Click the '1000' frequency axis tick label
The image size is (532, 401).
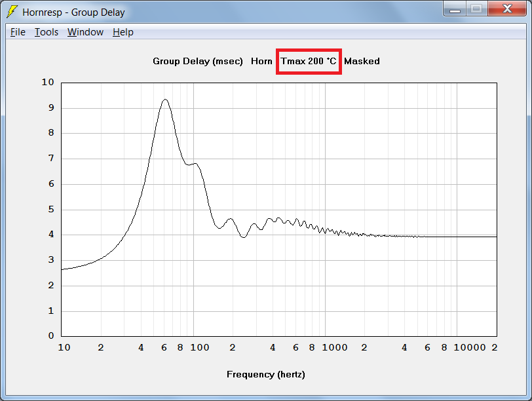(x=335, y=348)
